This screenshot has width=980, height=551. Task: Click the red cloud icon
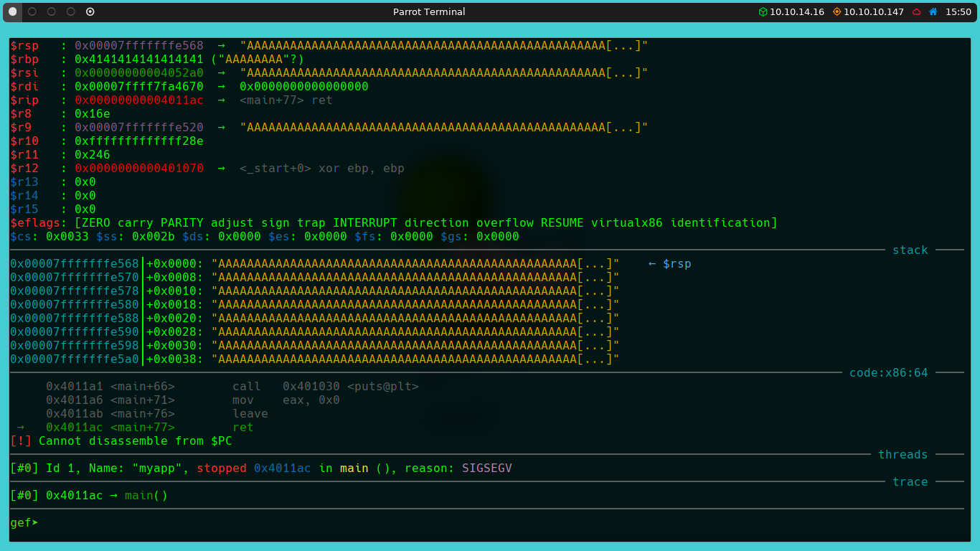[x=917, y=12]
